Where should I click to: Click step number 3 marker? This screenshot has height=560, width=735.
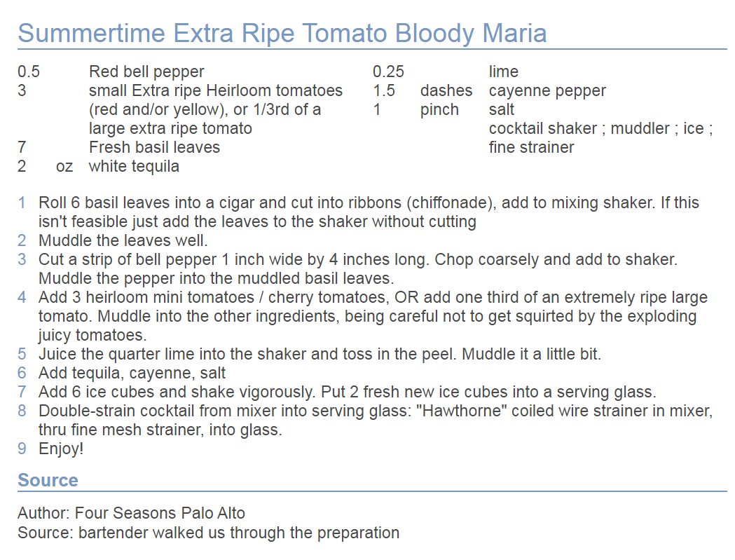[x=22, y=259]
